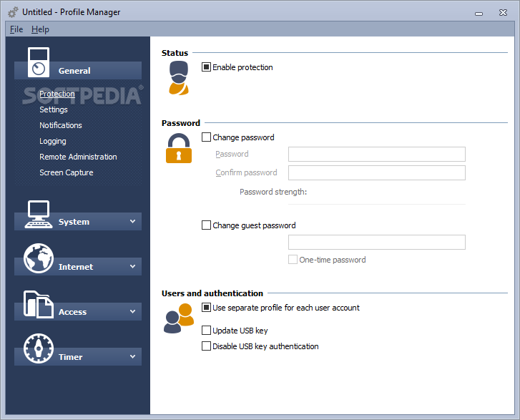Click the guard icon under Status

pos(179,78)
